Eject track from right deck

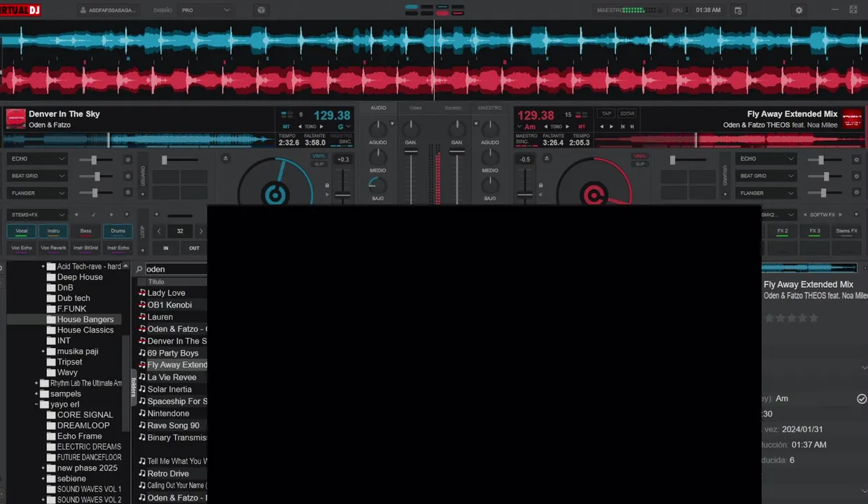547,159
